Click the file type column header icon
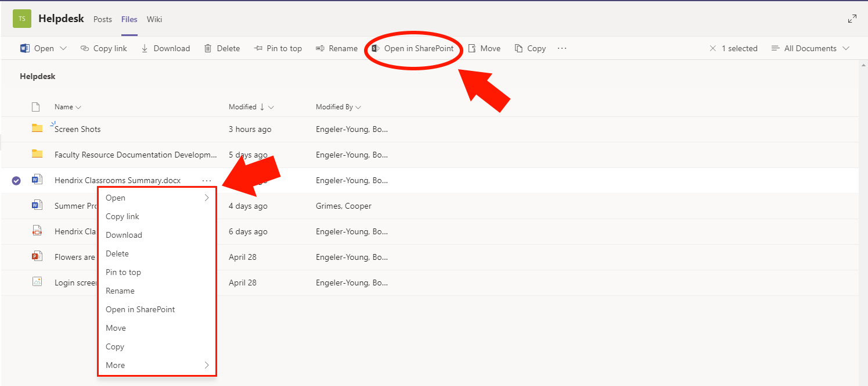This screenshot has width=868, height=386. [x=36, y=107]
